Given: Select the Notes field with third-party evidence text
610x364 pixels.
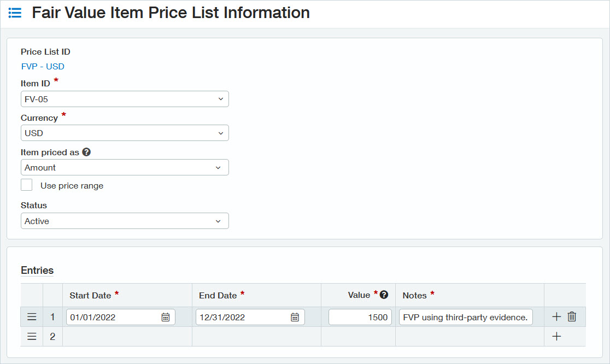Looking at the screenshot, I should 466,316.
